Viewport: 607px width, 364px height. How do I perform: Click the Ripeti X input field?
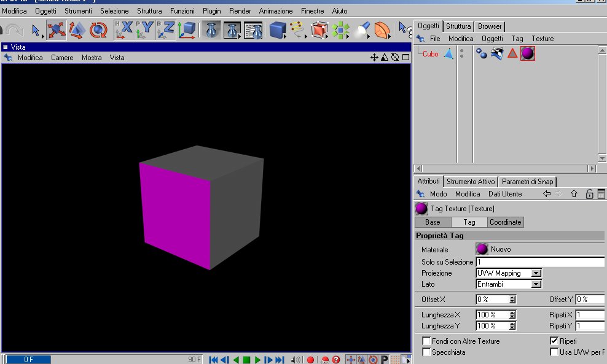tap(590, 315)
